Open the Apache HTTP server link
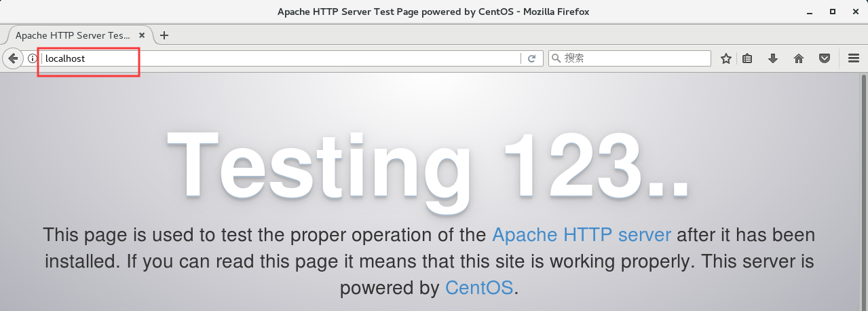 click(582, 236)
